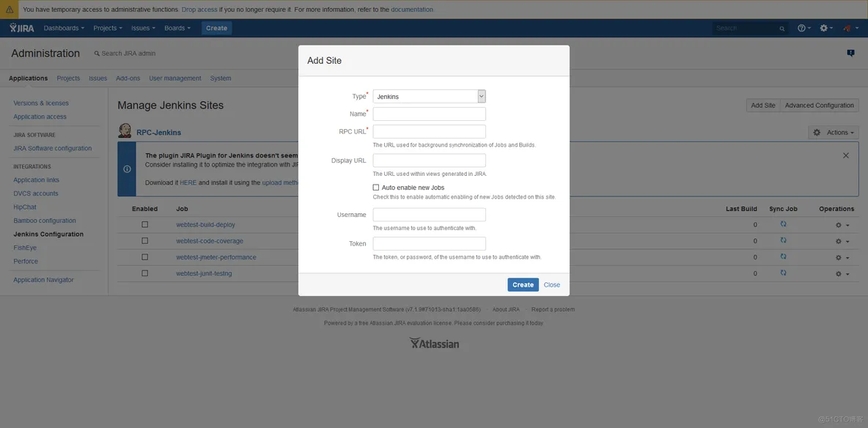Viewport: 868px width, 428px height.
Task: Click in the Display URL field
Action: (x=429, y=160)
